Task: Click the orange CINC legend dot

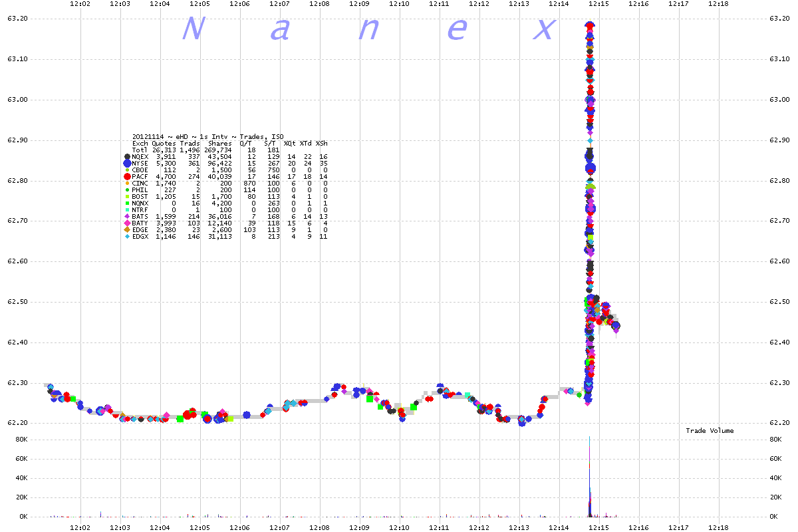Action: pos(127,184)
